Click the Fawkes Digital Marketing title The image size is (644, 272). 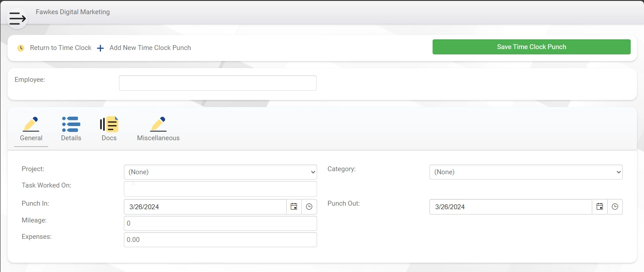point(73,12)
